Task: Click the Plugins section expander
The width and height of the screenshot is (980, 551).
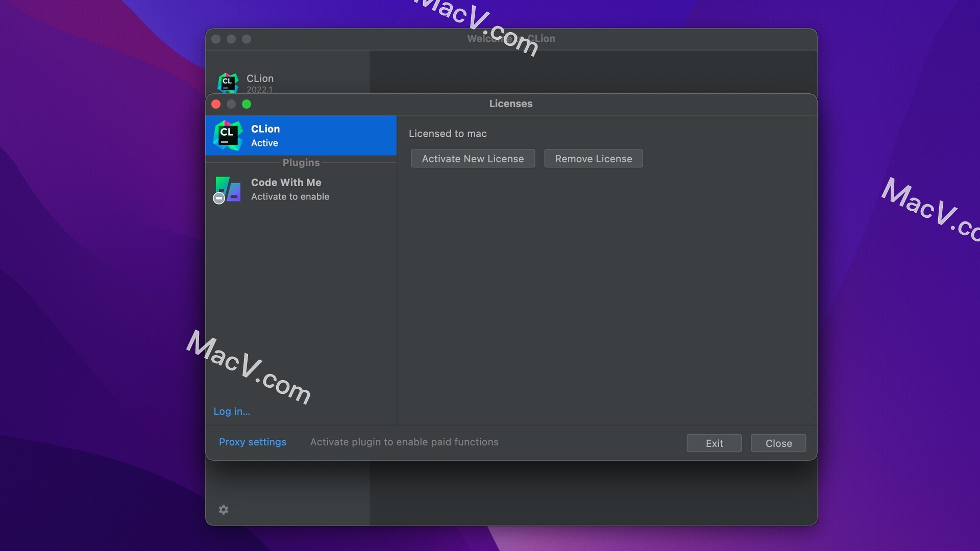Action: coord(301,163)
